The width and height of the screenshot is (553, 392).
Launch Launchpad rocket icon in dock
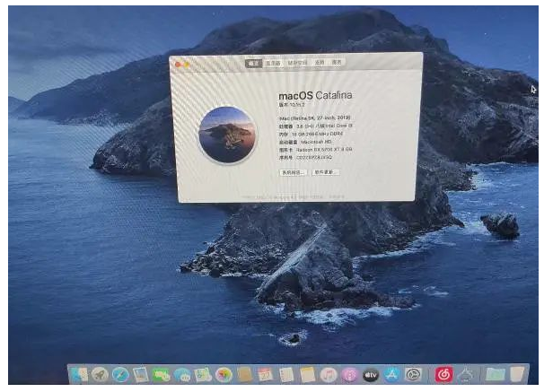click(x=100, y=373)
